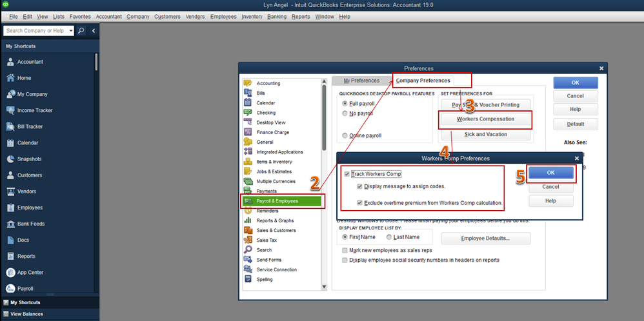Click Help in Workers Comp Preferences dialog
Screen dimensions: 644x321
[551, 200]
